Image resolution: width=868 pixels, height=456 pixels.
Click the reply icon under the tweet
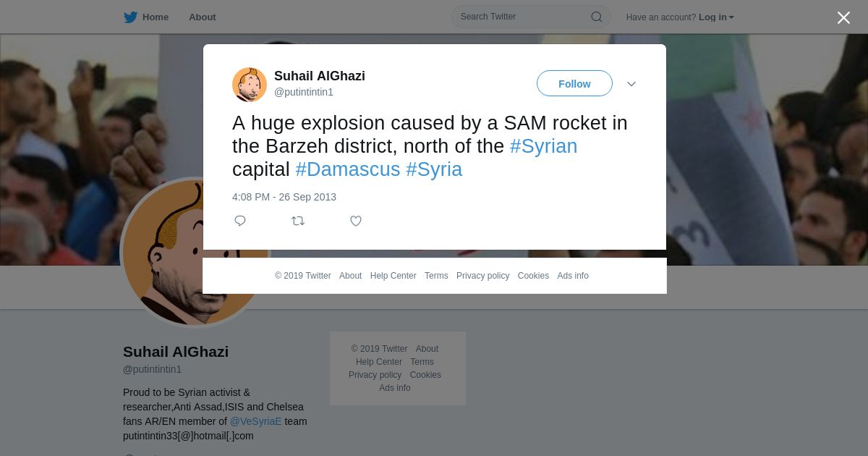coord(240,221)
